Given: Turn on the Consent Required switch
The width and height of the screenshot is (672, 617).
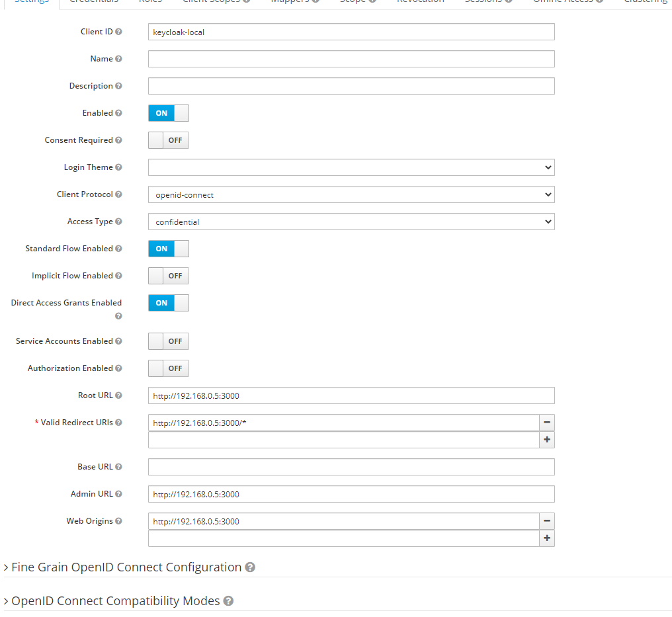Looking at the screenshot, I should (169, 140).
